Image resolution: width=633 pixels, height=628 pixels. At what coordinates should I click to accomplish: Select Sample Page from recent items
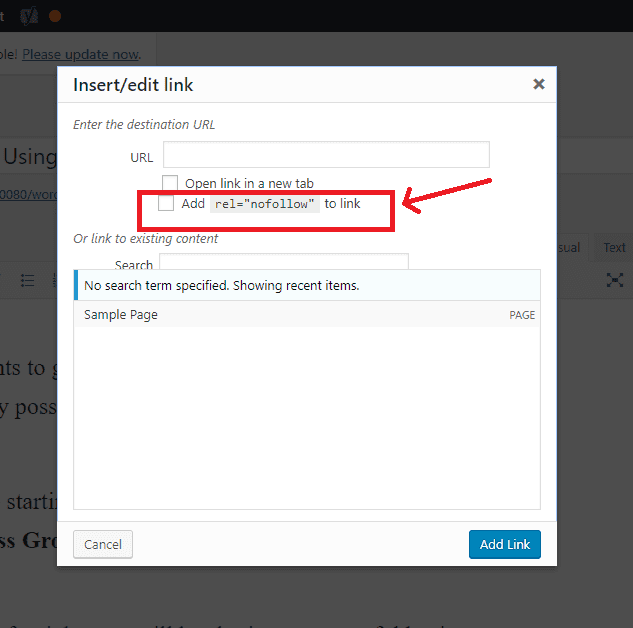(x=307, y=314)
